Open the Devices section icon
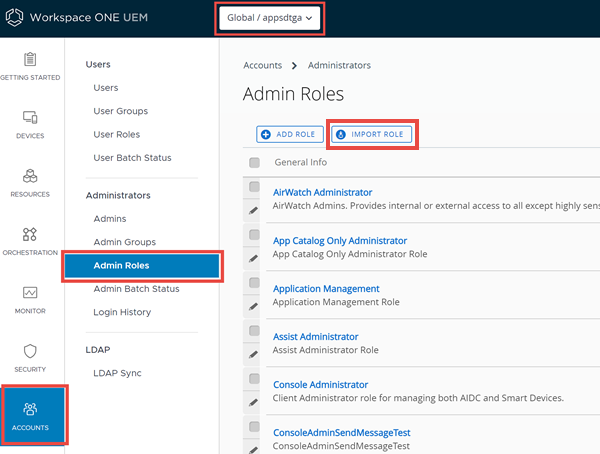 pos(30,117)
